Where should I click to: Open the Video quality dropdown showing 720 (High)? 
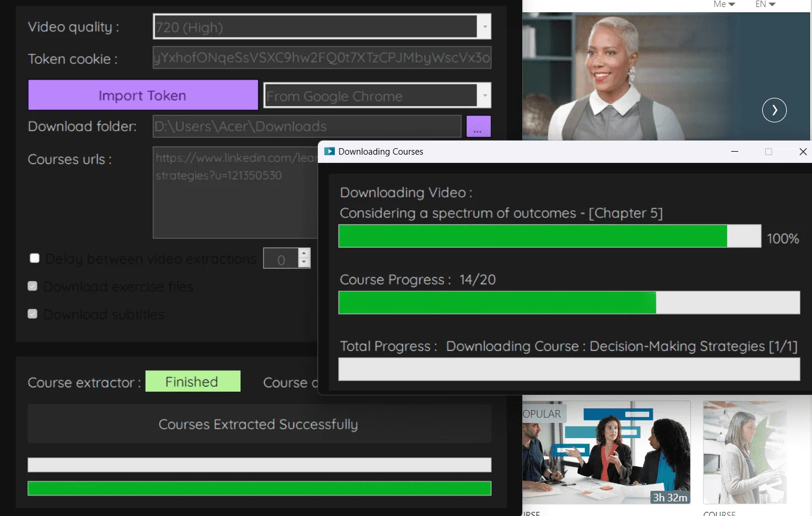pyautogui.click(x=322, y=27)
